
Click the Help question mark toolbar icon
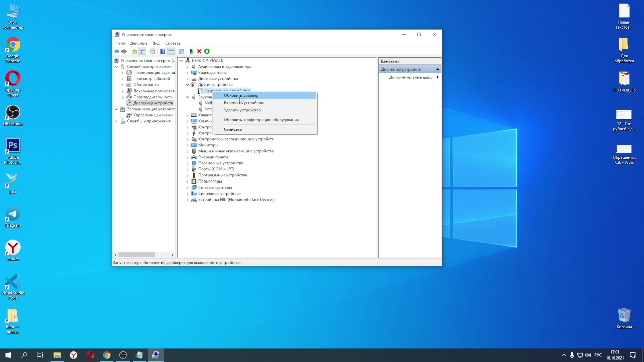pyautogui.click(x=163, y=51)
